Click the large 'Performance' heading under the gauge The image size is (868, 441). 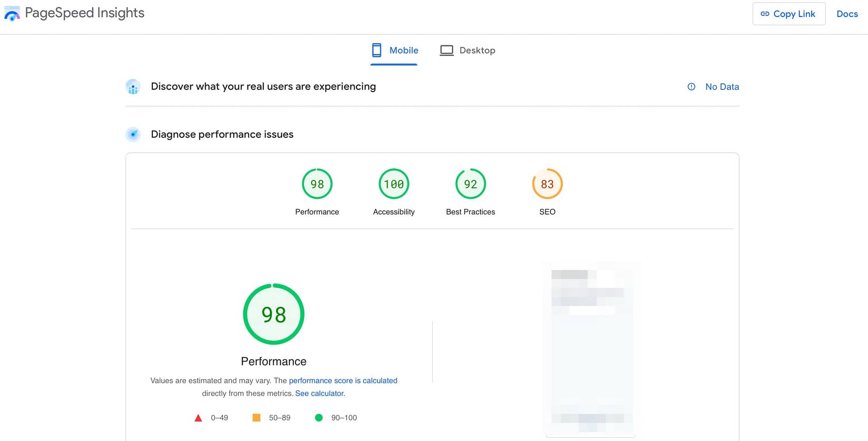pos(274,361)
